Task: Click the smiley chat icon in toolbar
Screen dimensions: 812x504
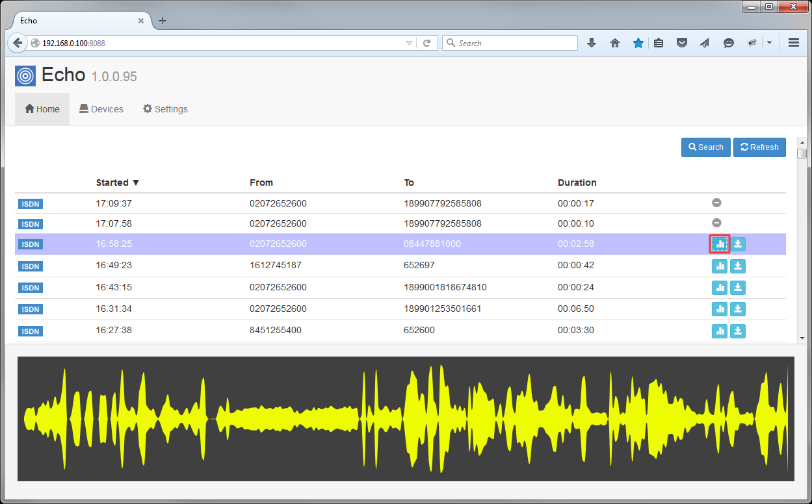Action: (x=729, y=43)
